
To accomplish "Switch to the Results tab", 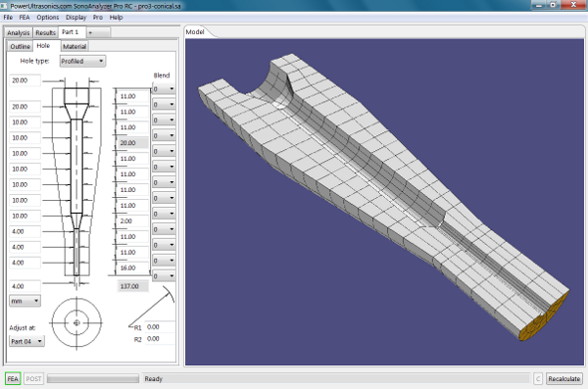I will (45, 32).
